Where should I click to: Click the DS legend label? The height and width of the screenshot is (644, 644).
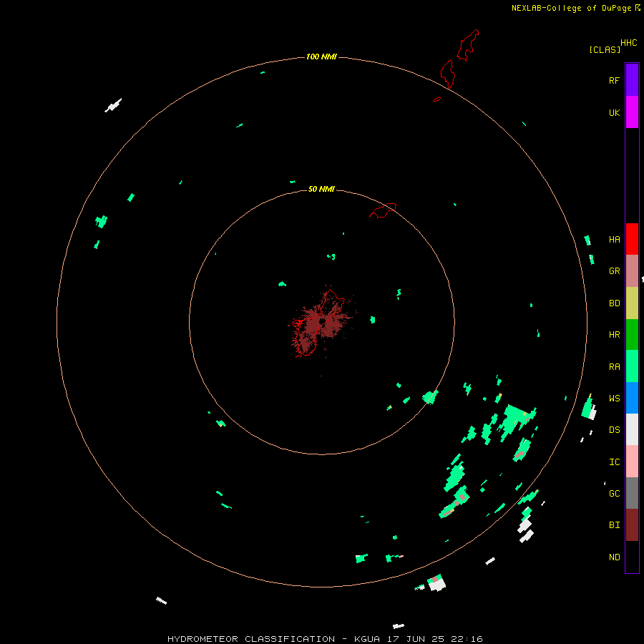tap(614, 430)
